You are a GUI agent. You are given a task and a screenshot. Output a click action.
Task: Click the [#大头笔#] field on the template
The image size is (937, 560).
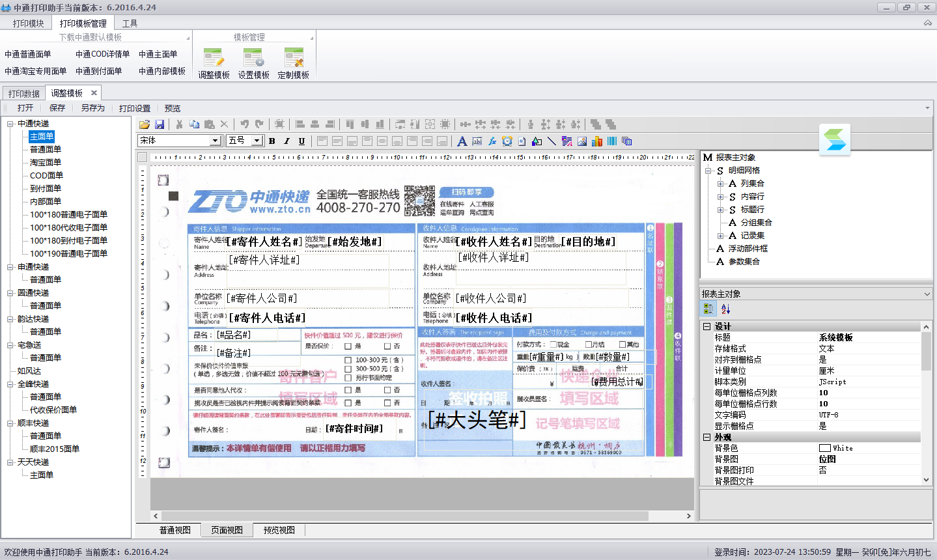pyautogui.click(x=477, y=420)
